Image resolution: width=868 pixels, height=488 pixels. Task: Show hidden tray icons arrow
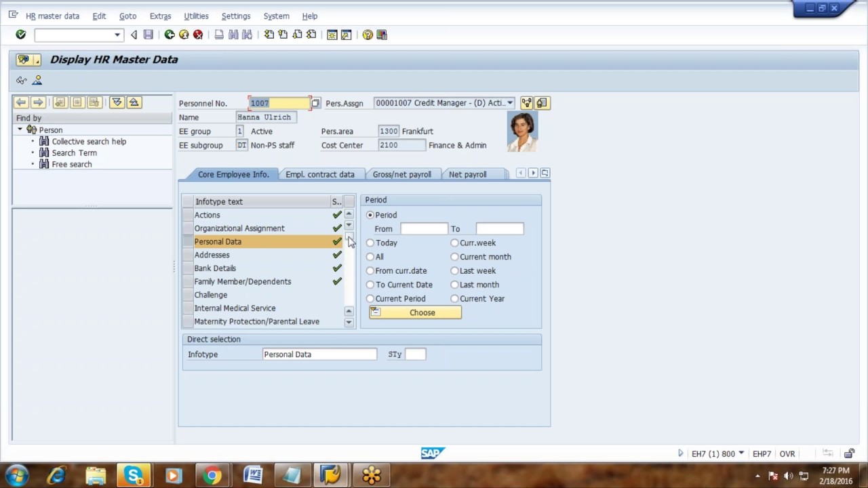[x=757, y=476]
